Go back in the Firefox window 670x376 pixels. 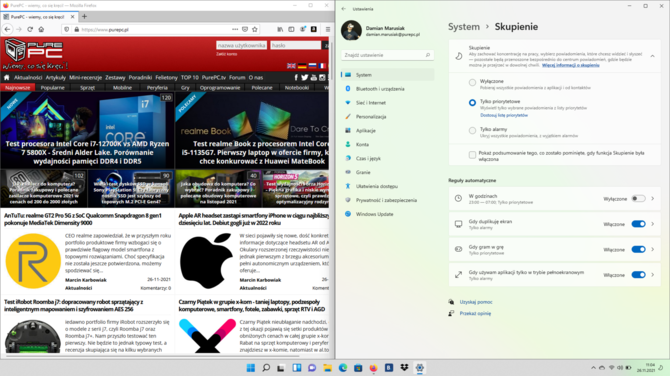tap(8, 29)
